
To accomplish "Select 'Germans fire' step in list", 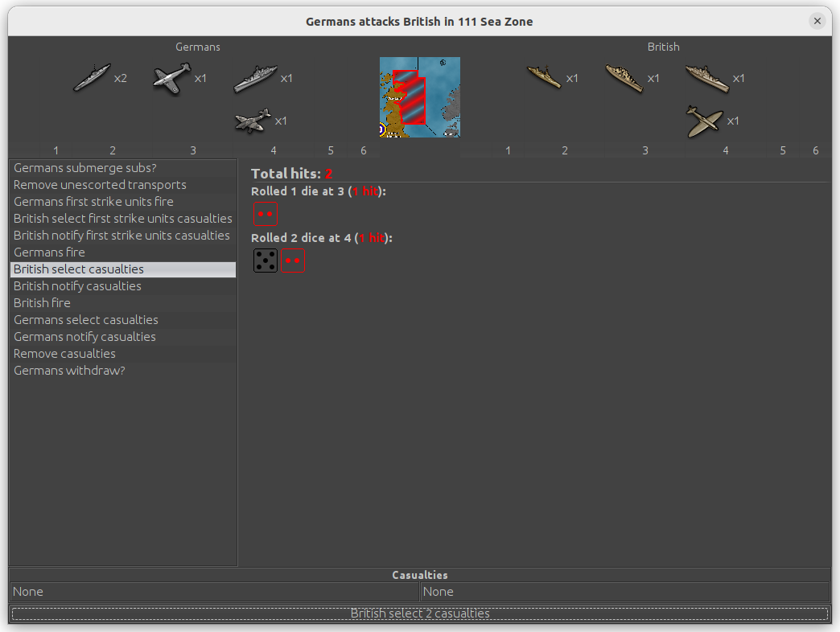I will (49, 252).
